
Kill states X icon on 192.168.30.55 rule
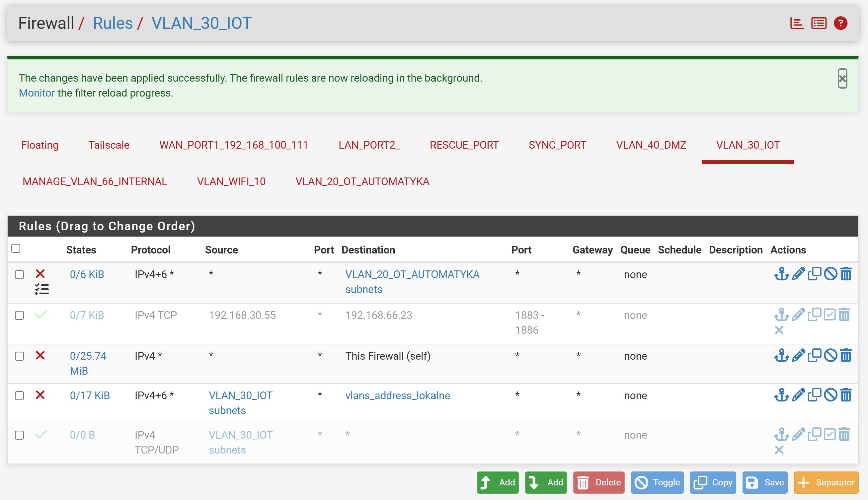tap(779, 330)
